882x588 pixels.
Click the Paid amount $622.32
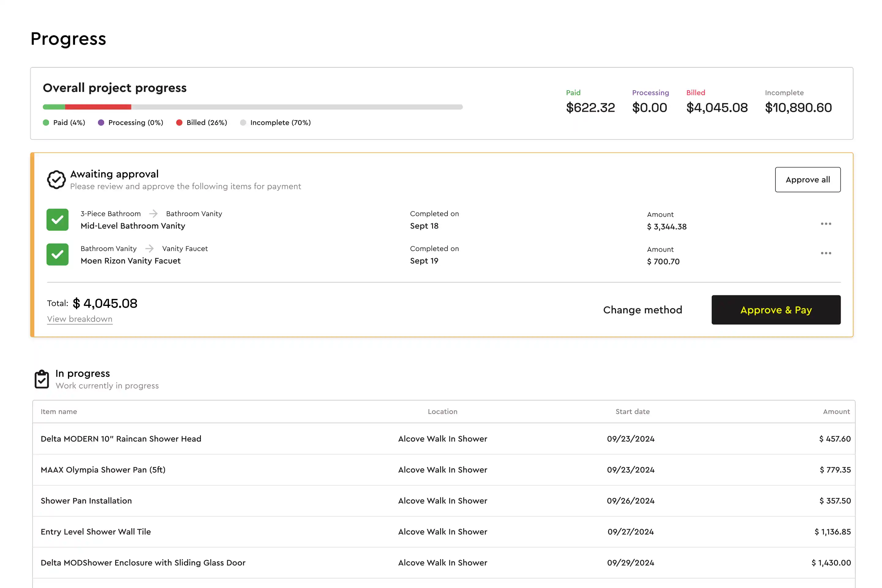click(590, 108)
